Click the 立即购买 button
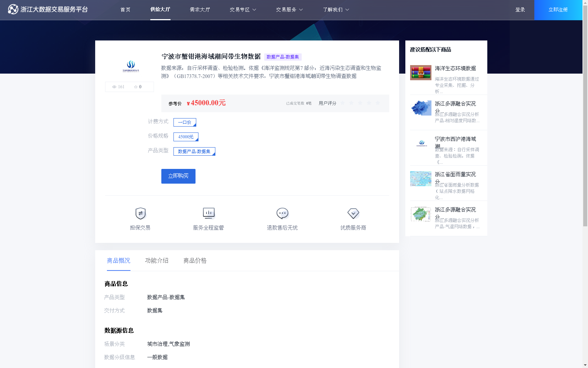The height and width of the screenshot is (368, 588). (178, 176)
